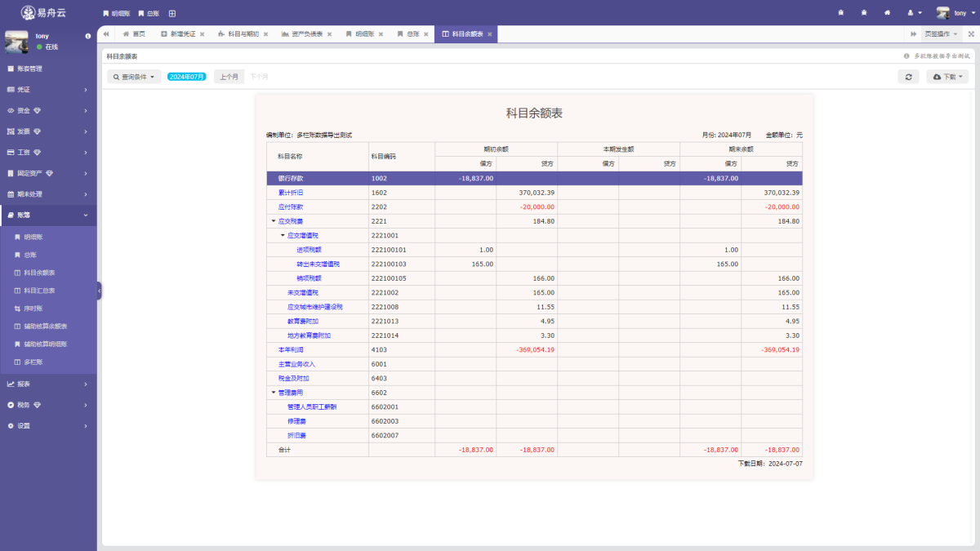Switch to the 资产负债表 tab

[301, 34]
